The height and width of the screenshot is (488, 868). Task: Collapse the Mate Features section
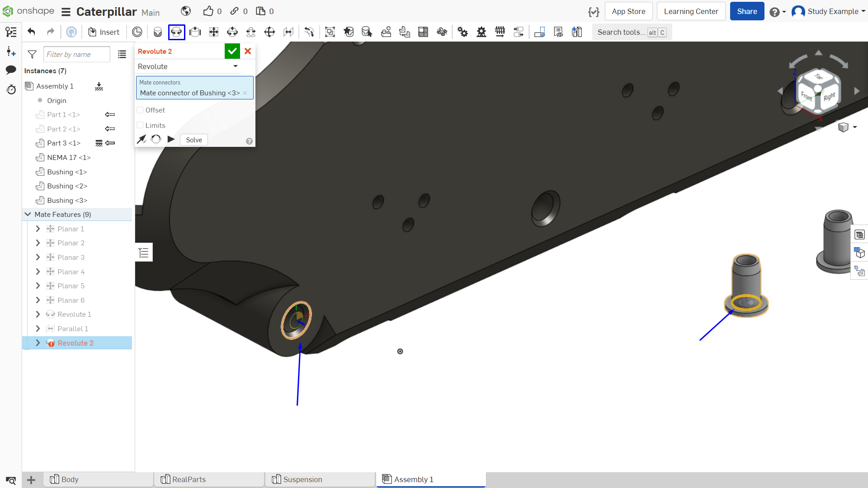click(28, 214)
